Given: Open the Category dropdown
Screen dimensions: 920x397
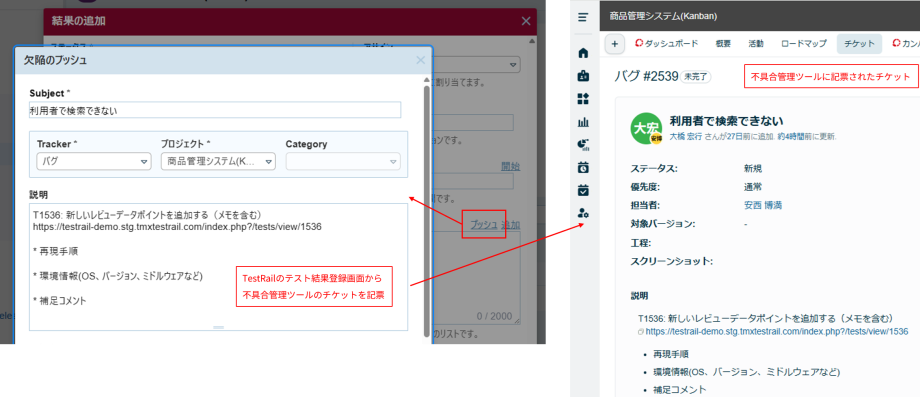Looking at the screenshot, I should [x=343, y=162].
